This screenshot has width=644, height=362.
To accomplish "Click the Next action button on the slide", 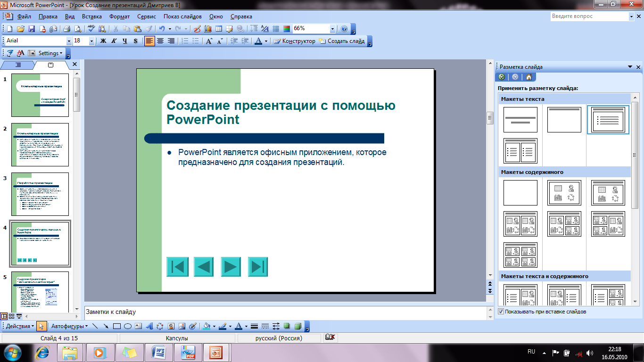I will tap(230, 267).
